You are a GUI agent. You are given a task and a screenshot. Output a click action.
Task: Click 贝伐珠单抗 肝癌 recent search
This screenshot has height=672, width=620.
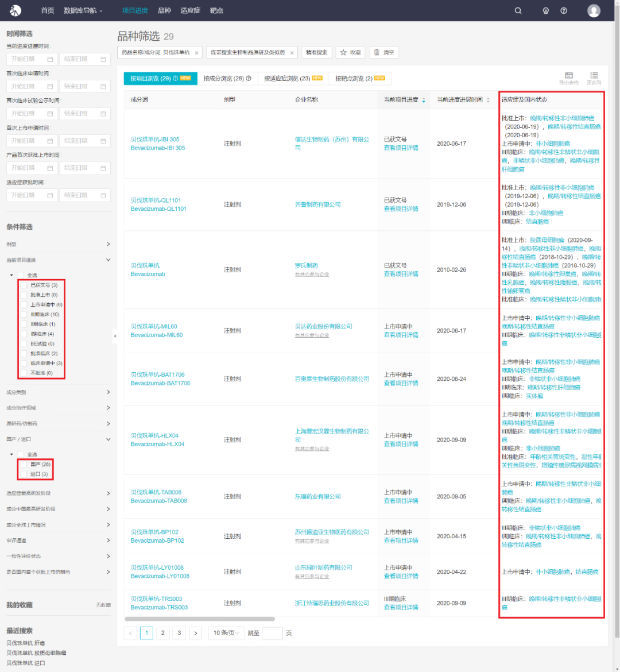(x=26, y=643)
